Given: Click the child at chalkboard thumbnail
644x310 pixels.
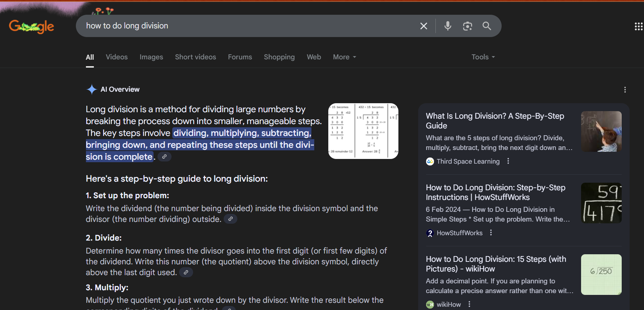Looking at the screenshot, I should point(601,131).
